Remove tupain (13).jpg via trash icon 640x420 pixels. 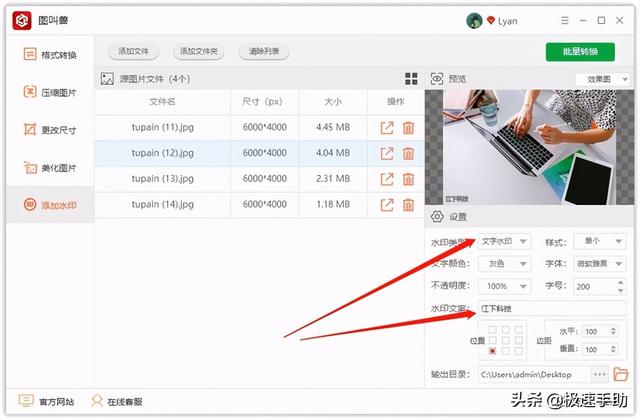click(408, 180)
